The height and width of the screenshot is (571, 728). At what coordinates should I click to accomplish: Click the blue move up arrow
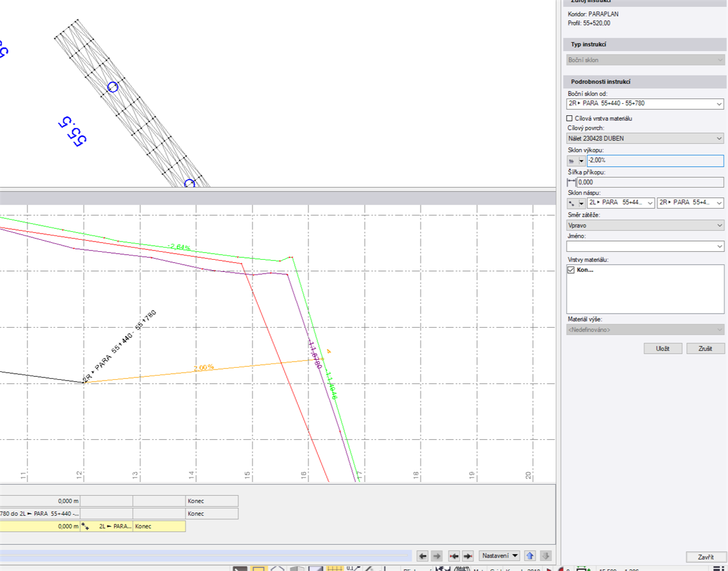(x=530, y=556)
